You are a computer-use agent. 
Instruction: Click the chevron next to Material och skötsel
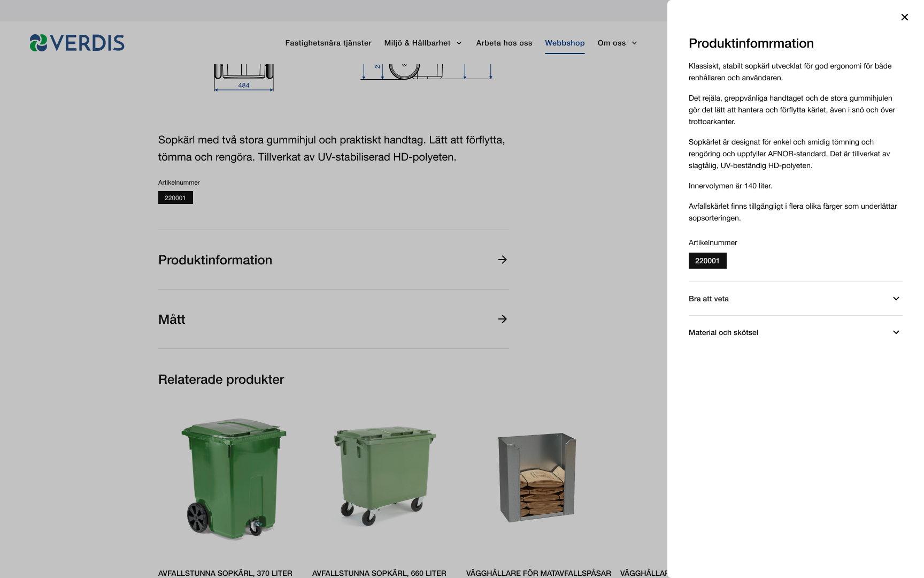(x=896, y=332)
